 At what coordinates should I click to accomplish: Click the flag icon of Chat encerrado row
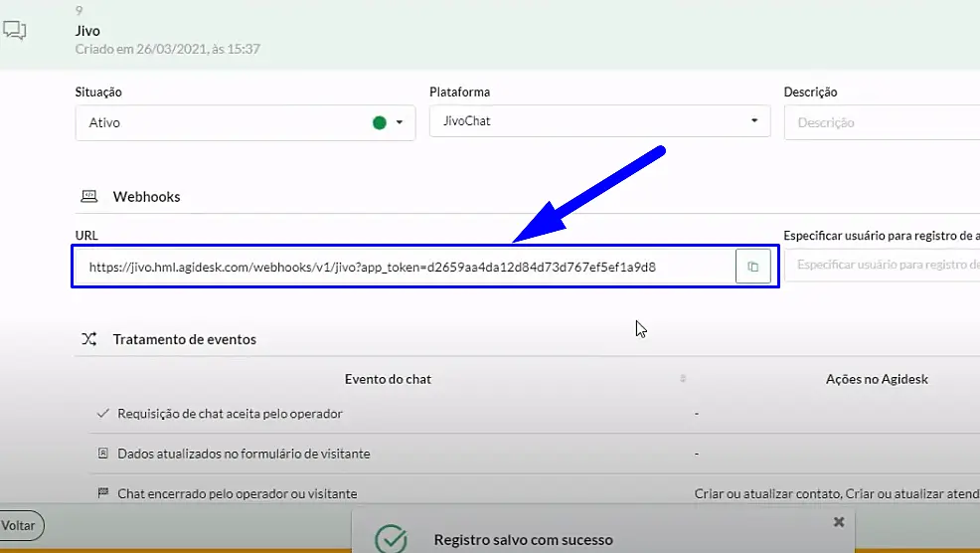[103, 493]
